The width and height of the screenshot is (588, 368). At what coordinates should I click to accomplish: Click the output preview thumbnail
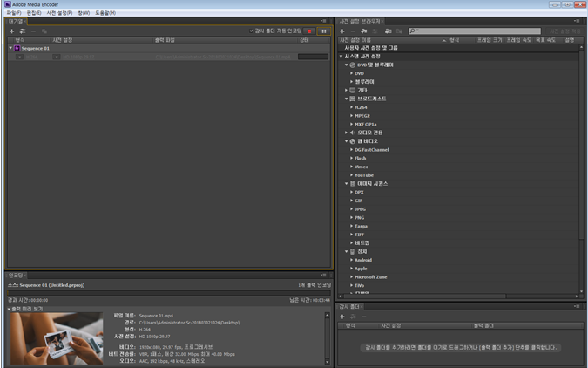(x=57, y=338)
